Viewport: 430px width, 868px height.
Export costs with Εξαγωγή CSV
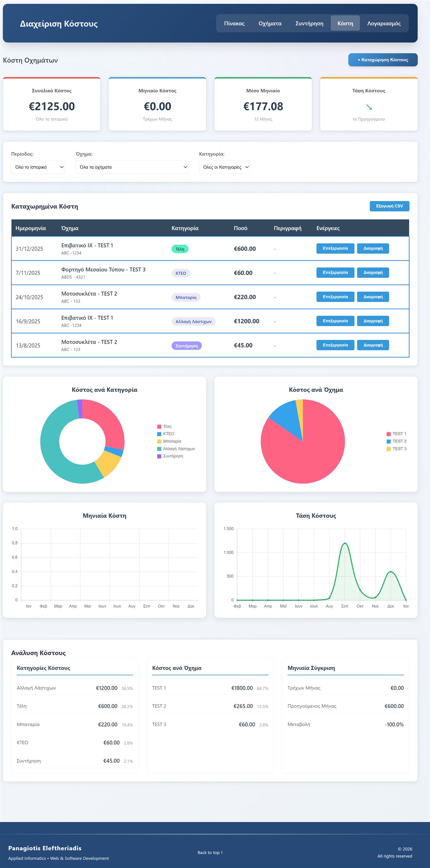(389, 206)
